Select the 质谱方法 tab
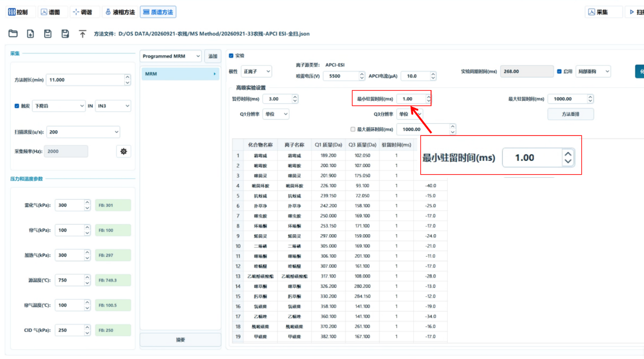The height and width of the screenshot is (359, 644). [158, 12]
